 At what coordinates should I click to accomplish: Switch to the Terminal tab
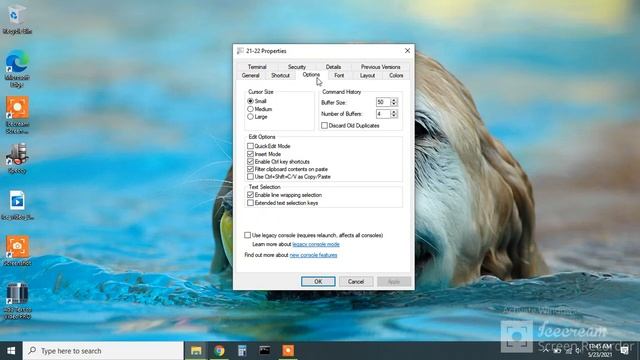257,67
